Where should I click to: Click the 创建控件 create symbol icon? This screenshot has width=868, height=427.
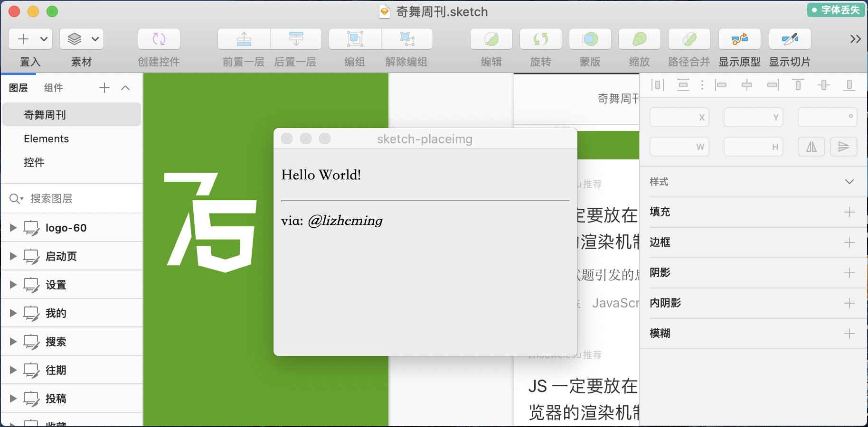159,39
